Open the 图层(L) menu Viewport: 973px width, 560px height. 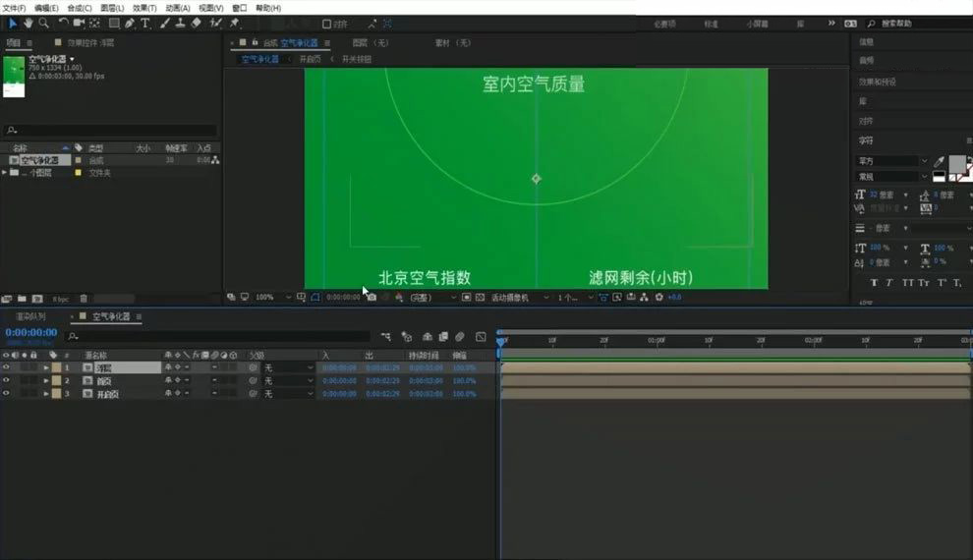[x=112, y=8]
